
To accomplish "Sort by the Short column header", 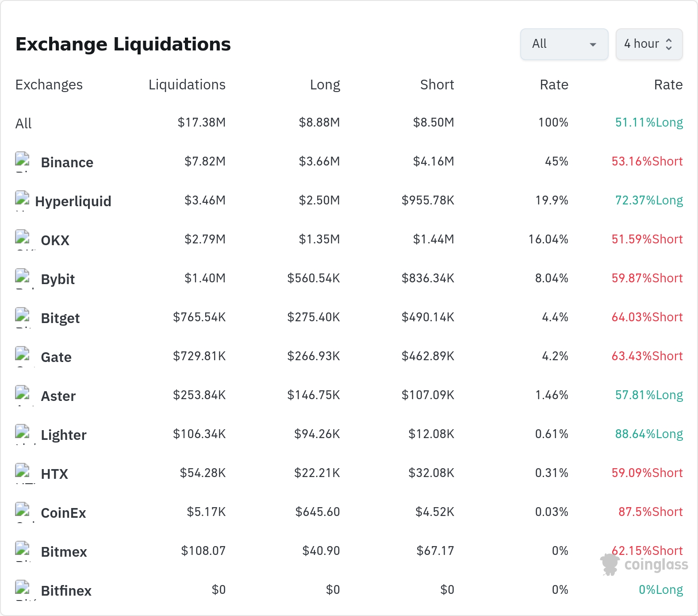I will [x=437, y=85].
